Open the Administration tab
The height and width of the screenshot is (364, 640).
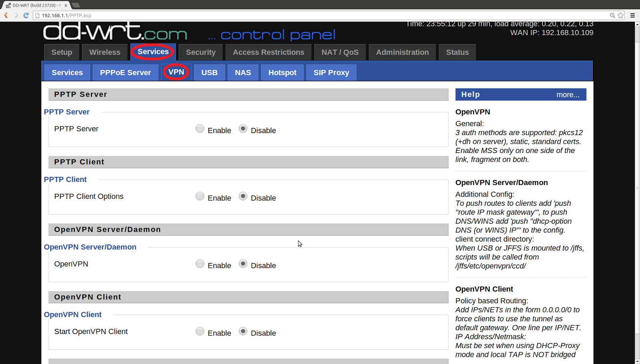tap(402, 52)
